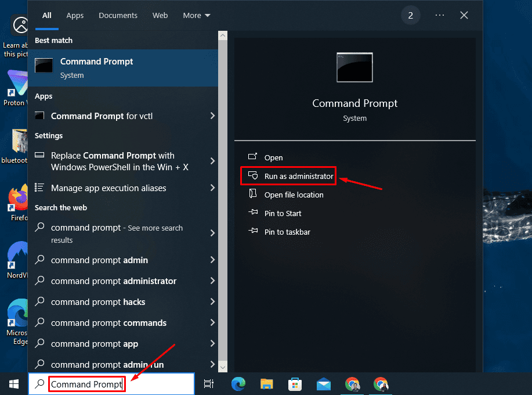Screen dimensions: 532x395
Task: Click scrollbar down arrow in results list
Action: coord(223,368)
